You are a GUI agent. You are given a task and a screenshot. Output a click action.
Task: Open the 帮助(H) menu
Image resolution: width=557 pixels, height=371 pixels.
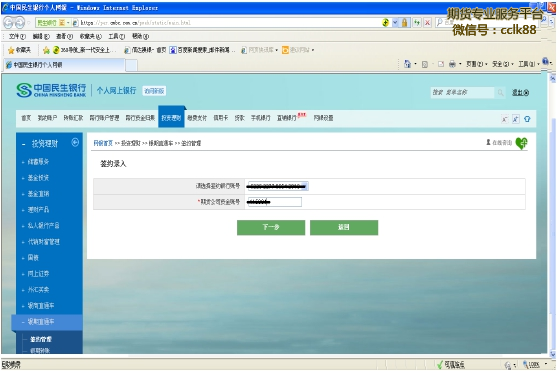coord(140,36)
